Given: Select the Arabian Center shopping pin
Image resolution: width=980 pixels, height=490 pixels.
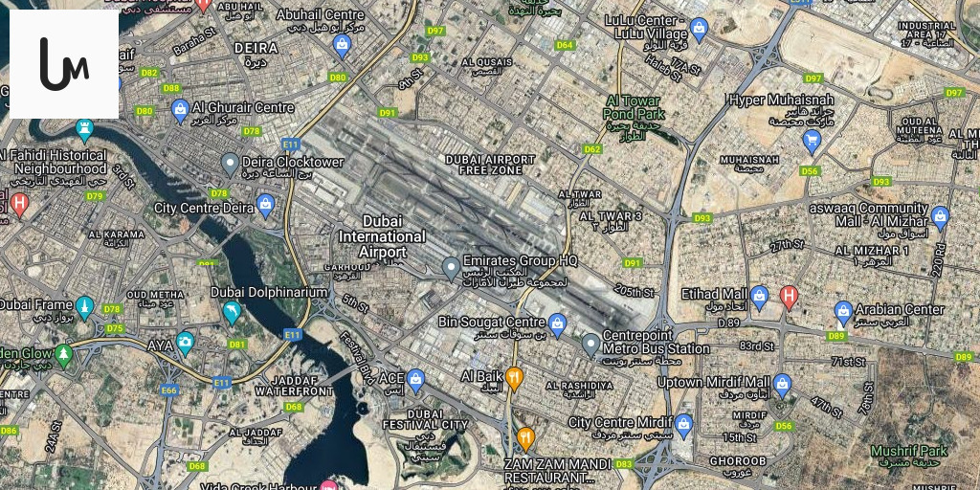Looking at the screenshot, I should click(843, 313).
